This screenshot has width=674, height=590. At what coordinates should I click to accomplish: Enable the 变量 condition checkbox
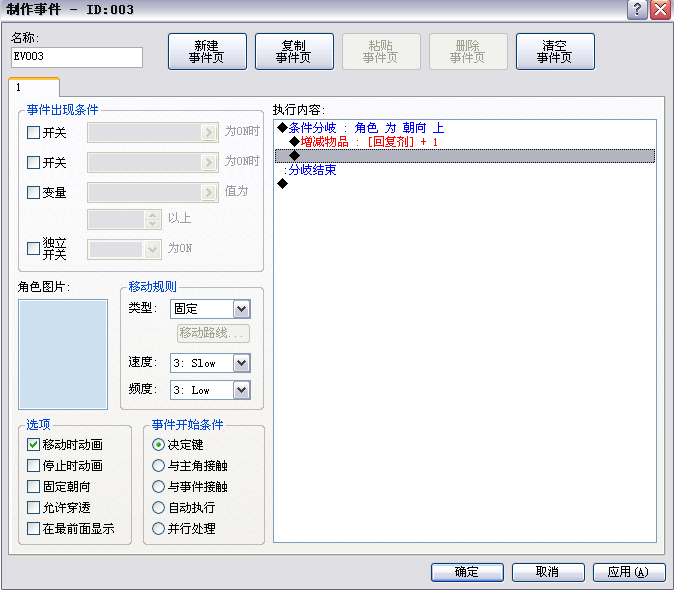click(x=33, y=192)
